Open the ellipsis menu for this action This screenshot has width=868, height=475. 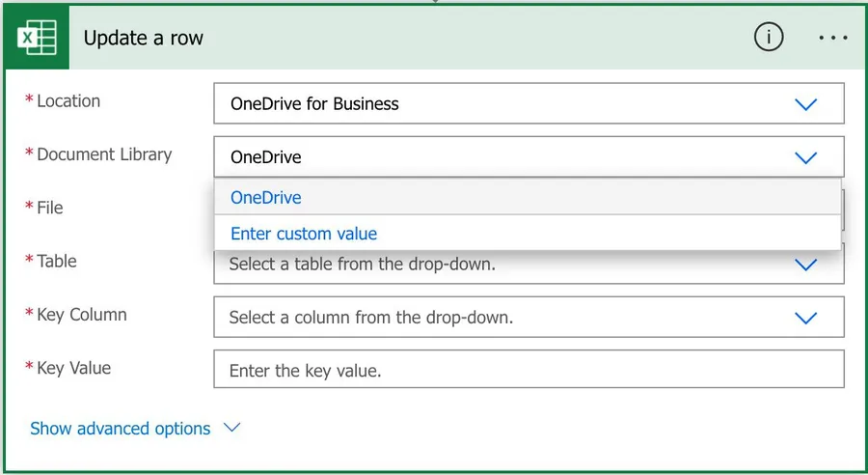[831, 38]
